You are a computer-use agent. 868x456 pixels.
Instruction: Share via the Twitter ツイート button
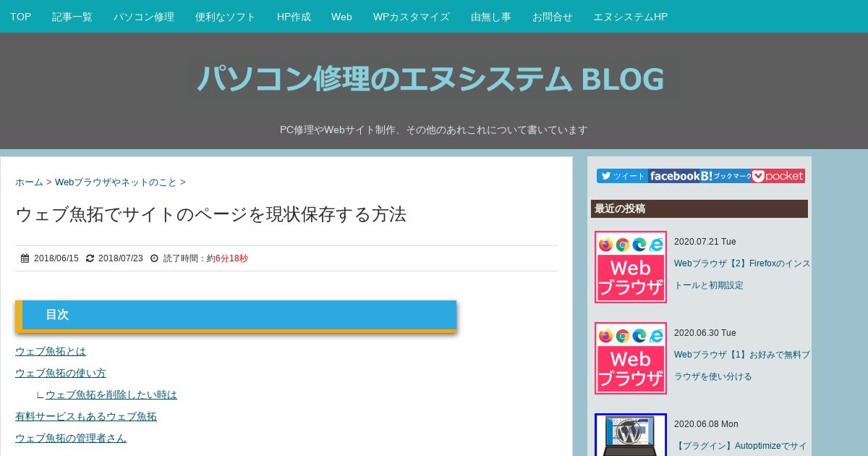(x=622, y=176)
